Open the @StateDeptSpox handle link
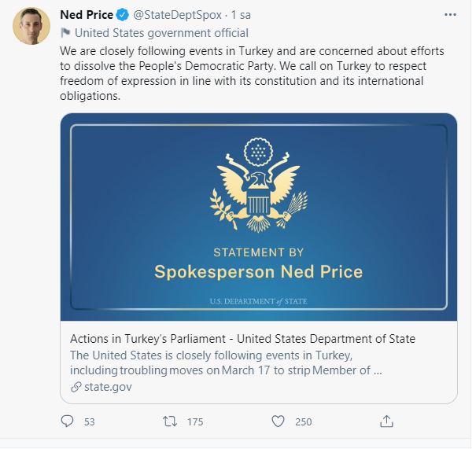476x449 pixels. tap(175, 15)
